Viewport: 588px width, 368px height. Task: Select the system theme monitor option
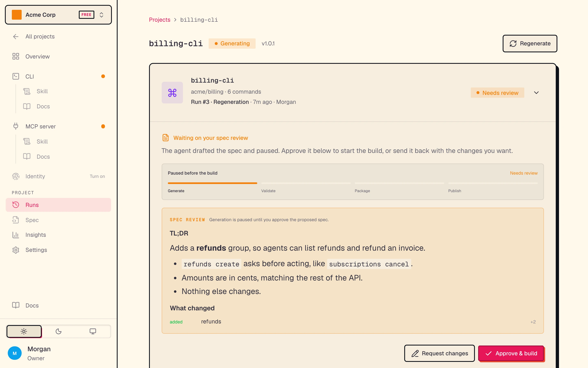tap(93, 331)
